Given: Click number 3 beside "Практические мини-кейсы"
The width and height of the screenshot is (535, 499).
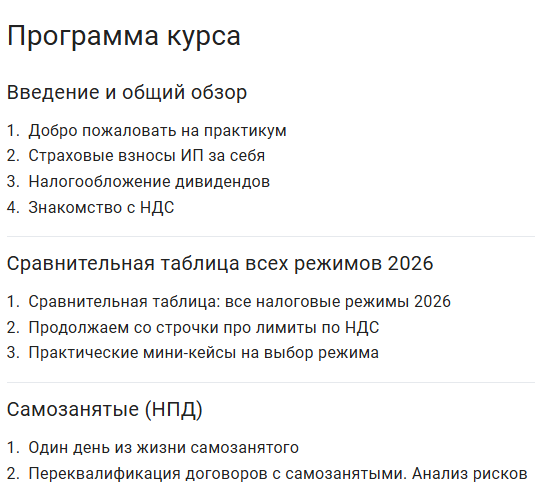Looking at the screenshot, I should click(x=13, y=353).
